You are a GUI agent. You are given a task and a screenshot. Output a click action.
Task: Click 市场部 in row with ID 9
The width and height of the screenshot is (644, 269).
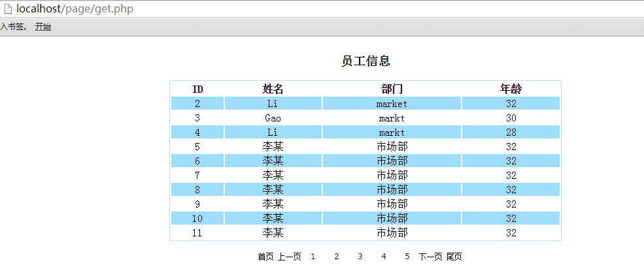pos(392,204)
